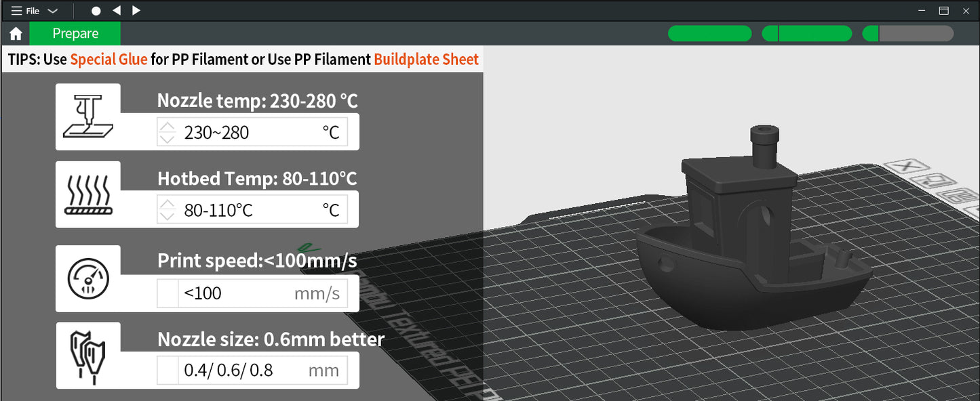Switch to the Prepare tab

coord(75,33)
